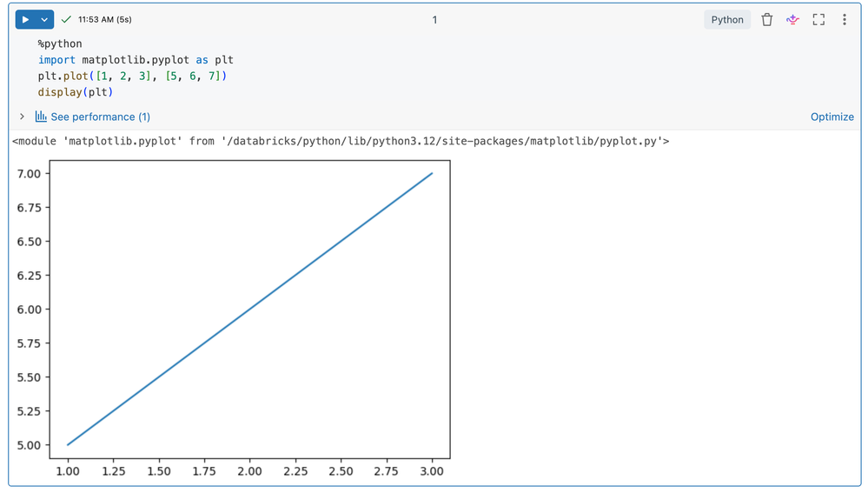Expand cell to full screen
This screenshot has height=493, width=868.
(818, 20)
